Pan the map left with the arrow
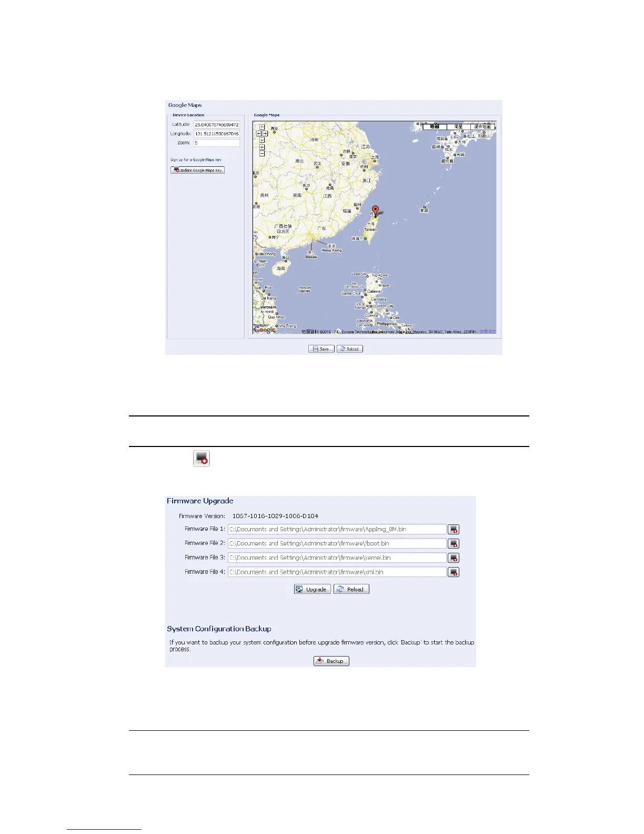Image resolution: width=644 pixels, height=834 pixels. 259,134
